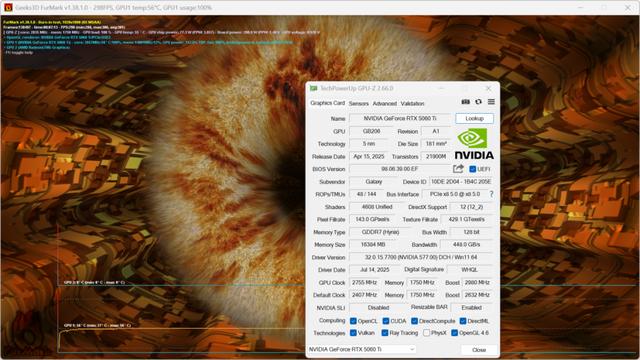640x360 pixels.
Task: Switch to the Sensors tab
Action: [x=358, y=104]
